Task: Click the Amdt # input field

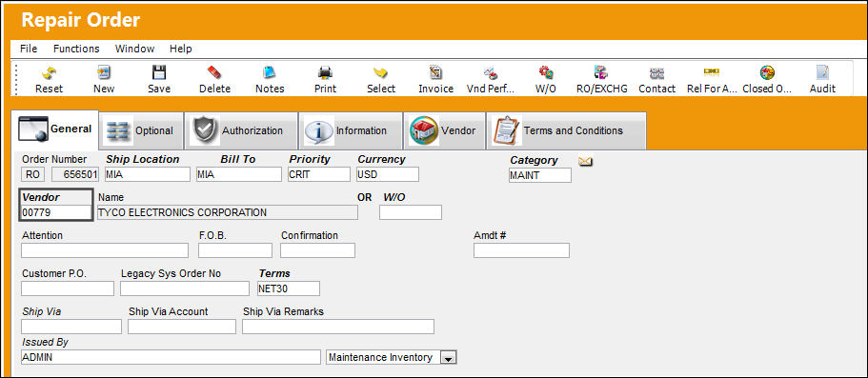Action: (x=521, y=250)
